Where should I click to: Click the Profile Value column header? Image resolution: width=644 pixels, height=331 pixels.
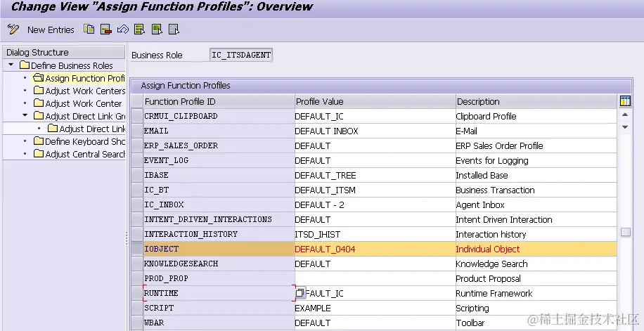tap(375, 101)
